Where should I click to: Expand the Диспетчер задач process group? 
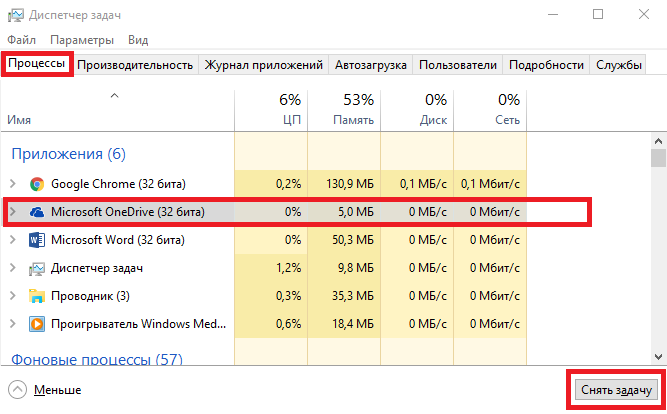[13, 268]
